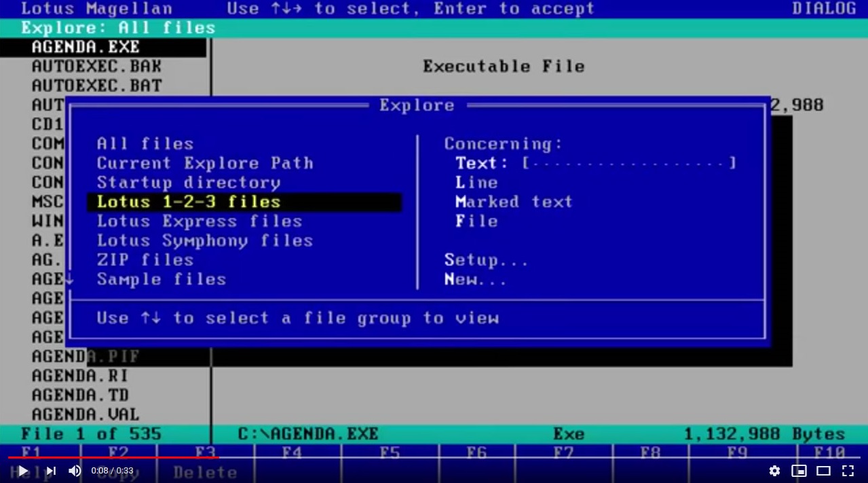Enter fullscreen mode
Screen dimensions: 868x483
coord(848,470)
